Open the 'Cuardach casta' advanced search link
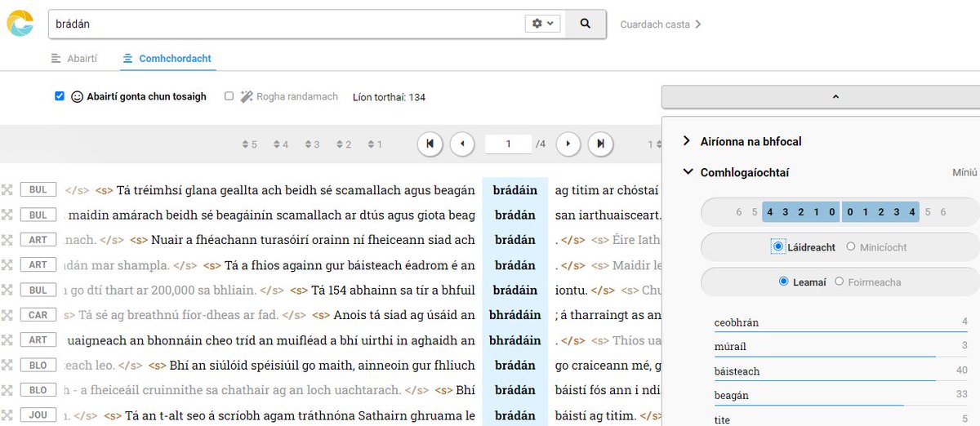This screenshot has width=980, height=426. pyautogui.click(x=661, y=24)
